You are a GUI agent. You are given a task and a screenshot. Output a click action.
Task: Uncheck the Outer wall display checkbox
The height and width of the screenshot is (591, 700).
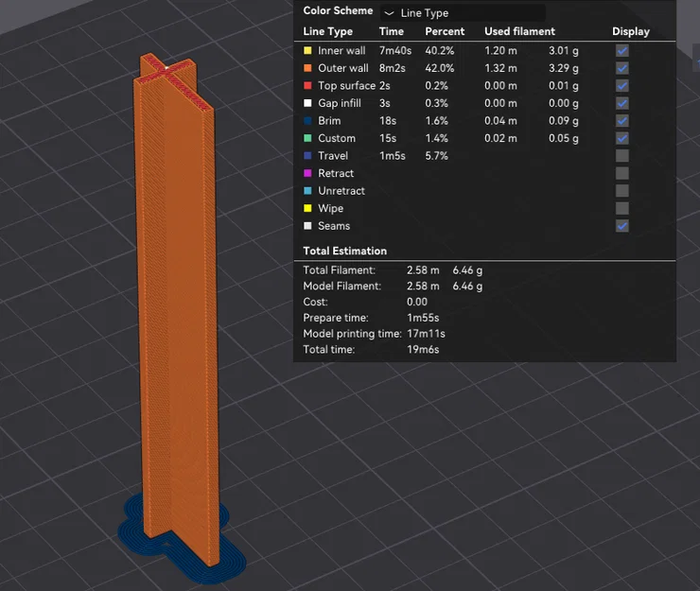(x=621, y=68)
